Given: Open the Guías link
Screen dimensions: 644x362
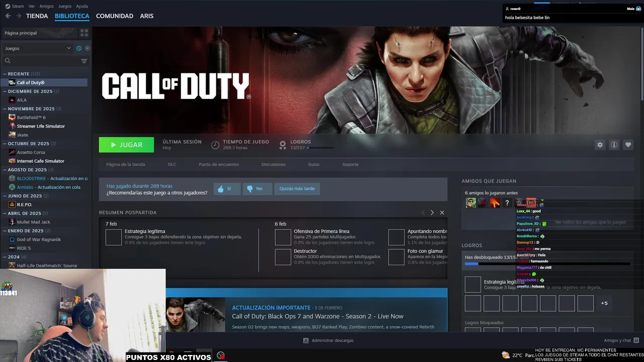Looking at the screenshot, I should click(x=313, y=164).
